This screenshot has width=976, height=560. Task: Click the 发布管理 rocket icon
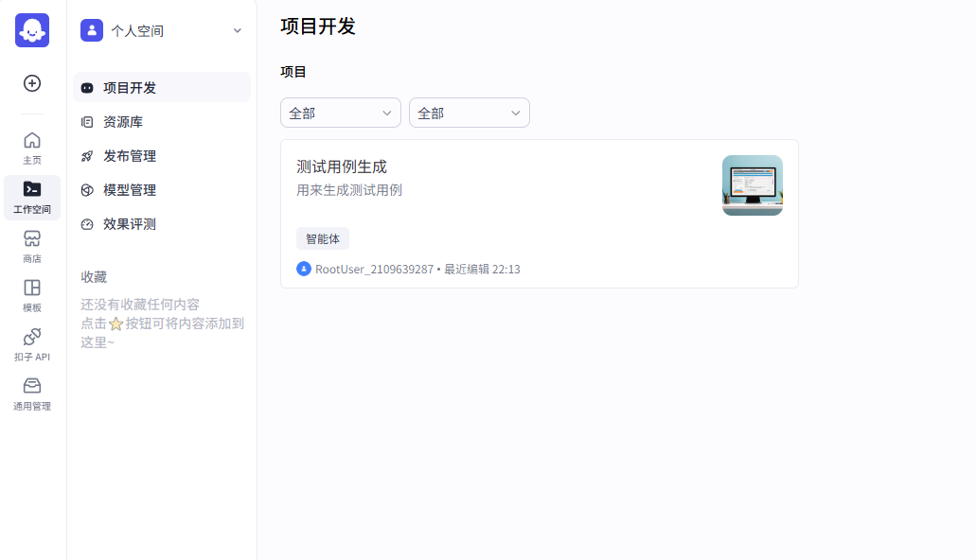pyautogui.click(x=87, y=156)
